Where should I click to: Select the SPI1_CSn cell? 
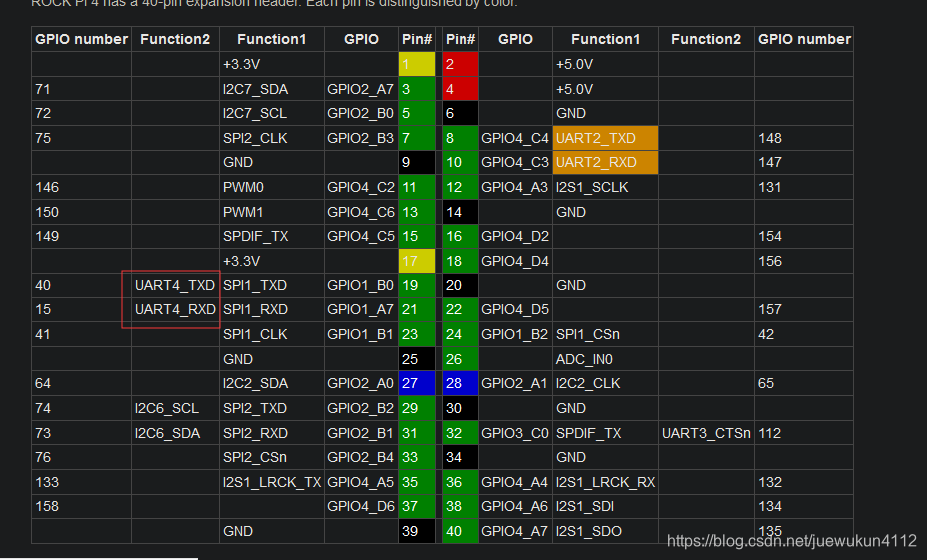click(x=605, y=334)
